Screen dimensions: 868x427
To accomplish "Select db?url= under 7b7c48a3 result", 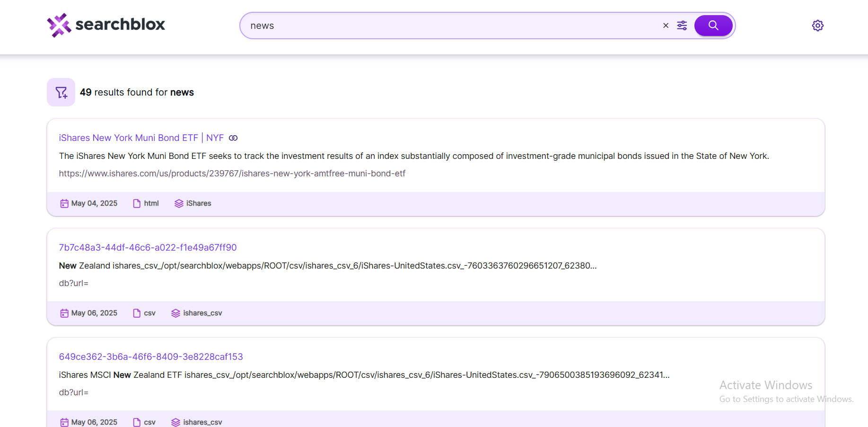I will click(x=73, y=283).
